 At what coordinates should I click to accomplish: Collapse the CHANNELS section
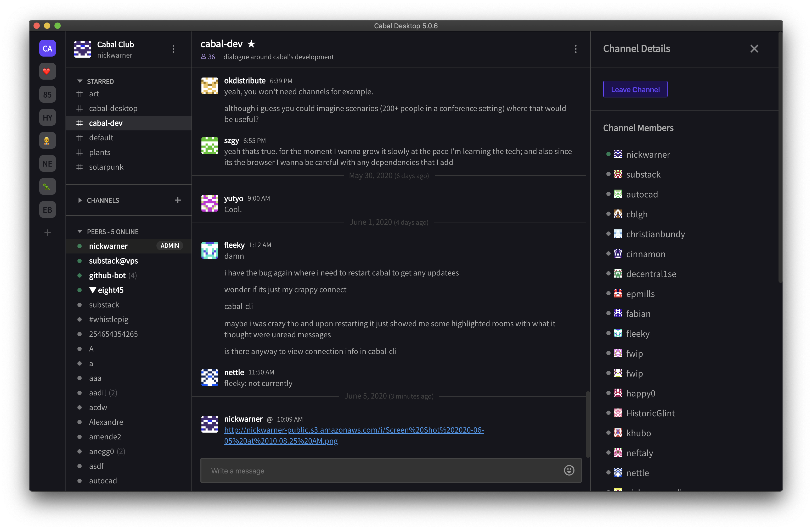point(80,201)
